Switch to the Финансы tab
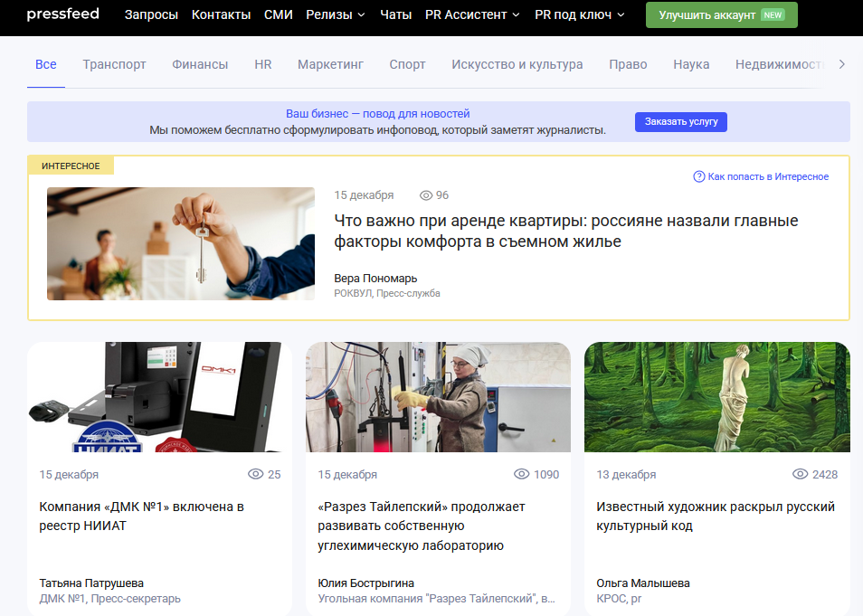 [200, 64]
